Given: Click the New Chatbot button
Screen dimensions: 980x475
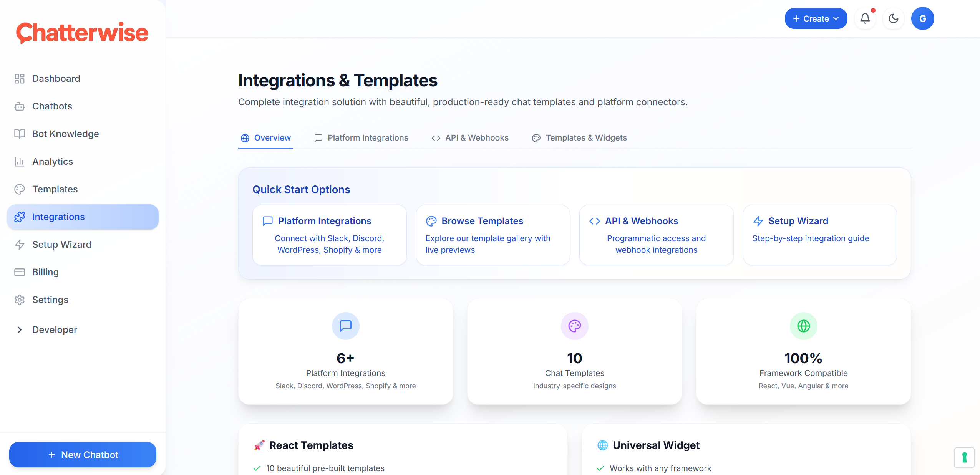Looking at the screenshot, I should coord(83,455).
